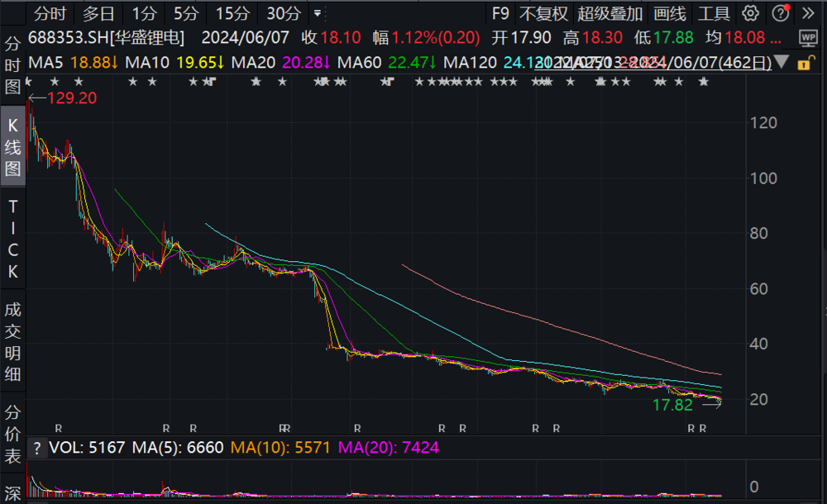Open the settings gear icon
Viewport: 827px width, 504px height.
tap(750, 13)
